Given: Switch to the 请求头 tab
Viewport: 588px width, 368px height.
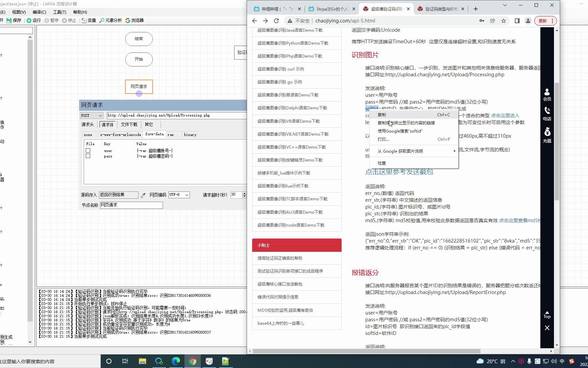Looking at the screenshot, I should point(87,125).
